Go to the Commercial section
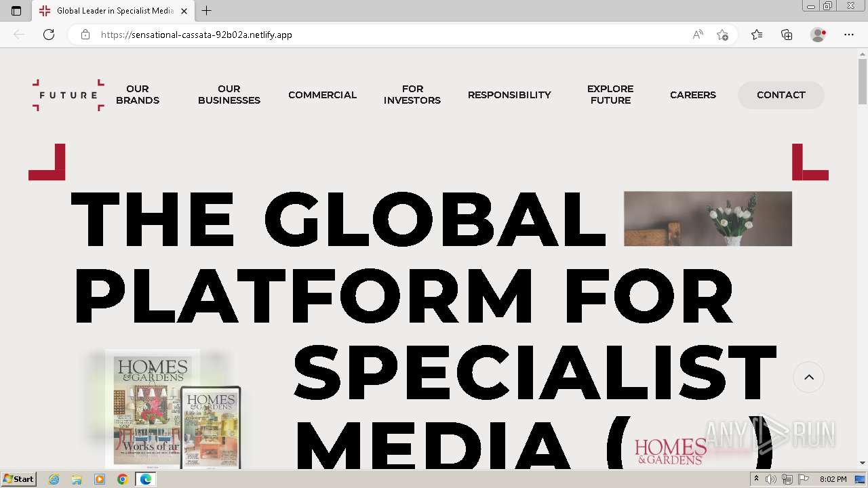Viewport: 868px width, 488px height. [x=322, y=95]
